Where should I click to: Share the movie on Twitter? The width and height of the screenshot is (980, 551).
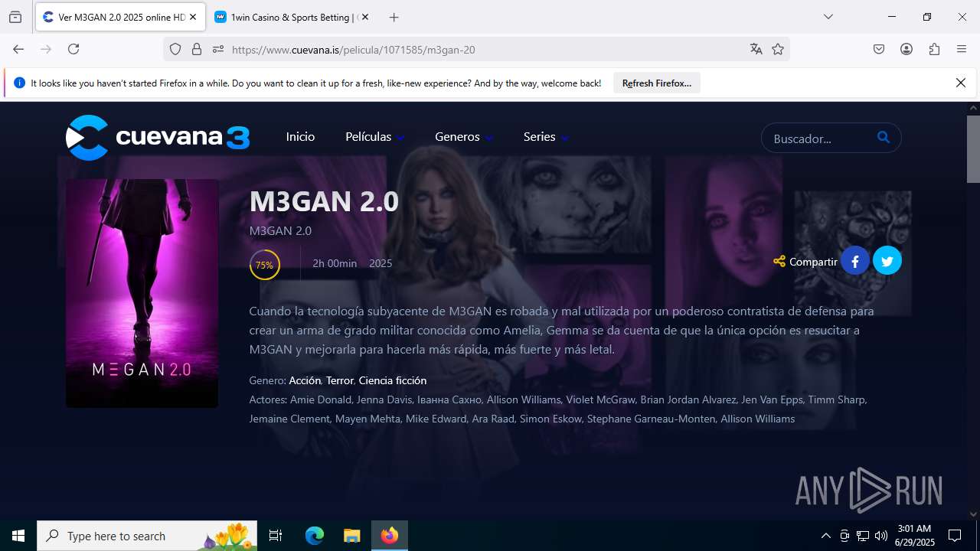[887, 261]
